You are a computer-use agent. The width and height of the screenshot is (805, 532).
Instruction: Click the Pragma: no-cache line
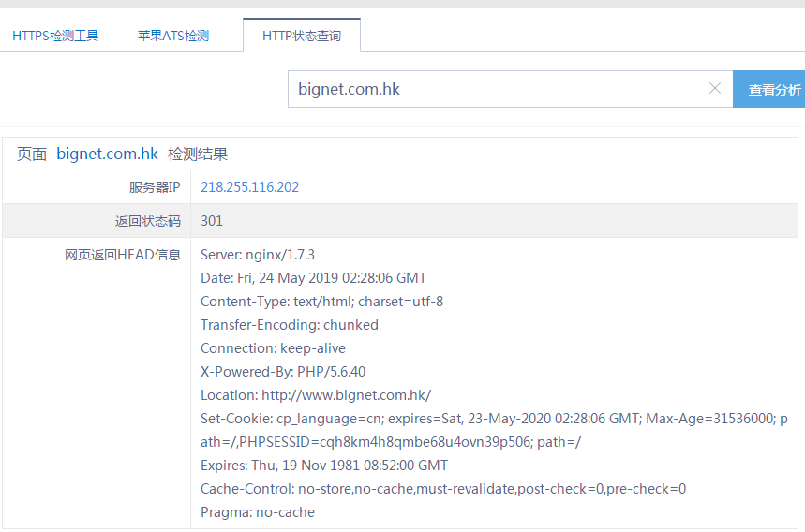click(x=258, y=512)
